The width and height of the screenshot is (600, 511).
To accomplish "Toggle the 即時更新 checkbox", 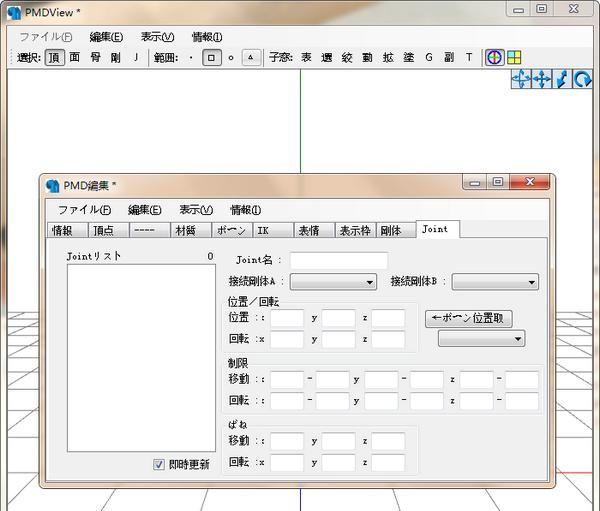I will [159, 464].
